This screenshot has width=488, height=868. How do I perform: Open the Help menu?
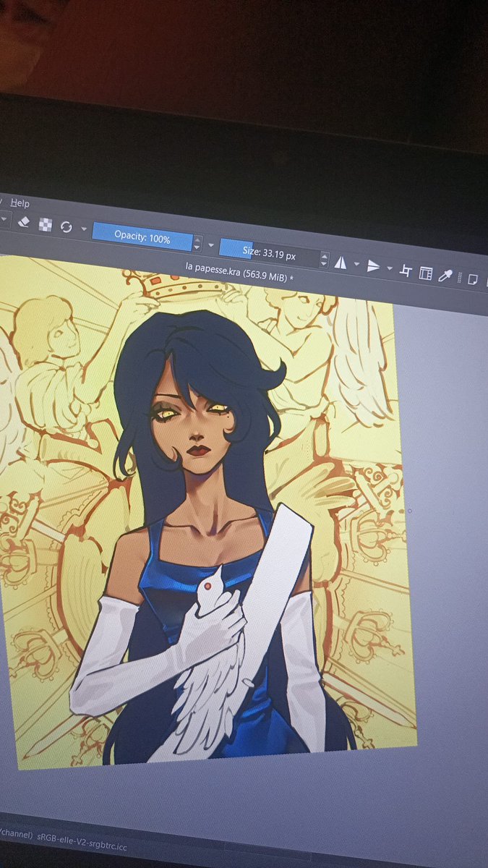[x=20, y=204]
